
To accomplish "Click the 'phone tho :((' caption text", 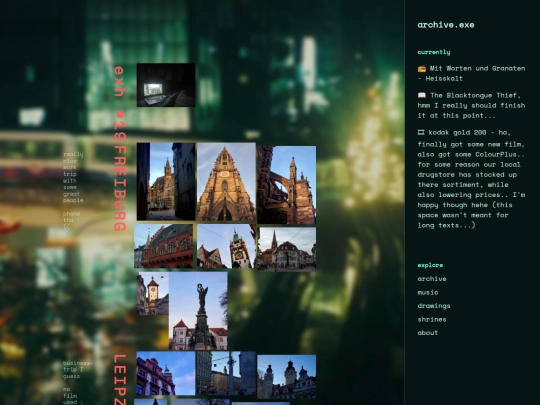I will tap(72, 220).
